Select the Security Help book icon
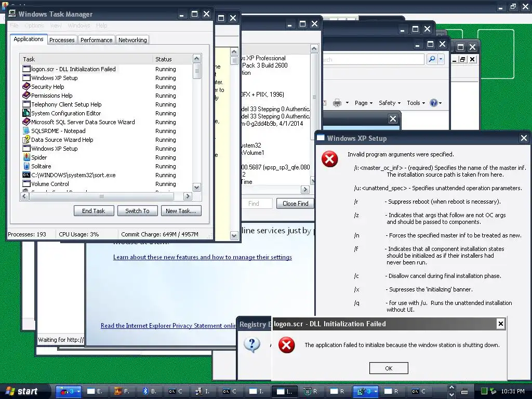The width and height of the screenshot is (532, 399). (26, 87)
